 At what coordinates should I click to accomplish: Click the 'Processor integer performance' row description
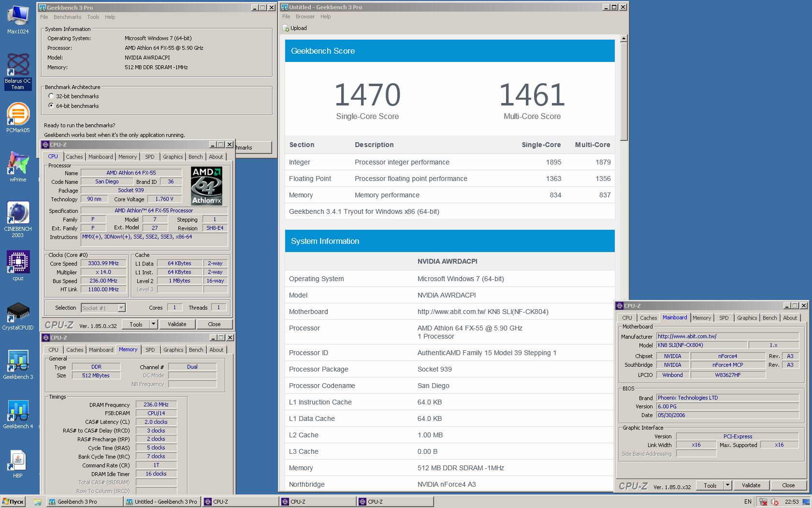(402, 162)
